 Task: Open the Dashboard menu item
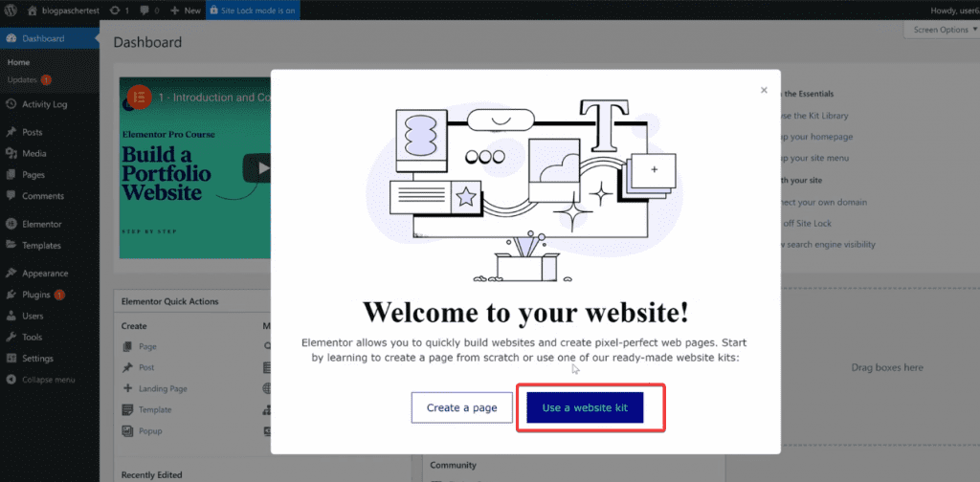[x=49, y=38]
